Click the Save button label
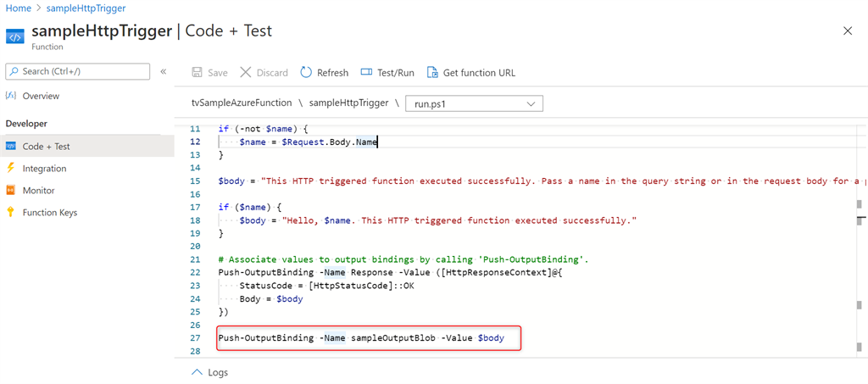The image size is (868, 384). (218, 73)
